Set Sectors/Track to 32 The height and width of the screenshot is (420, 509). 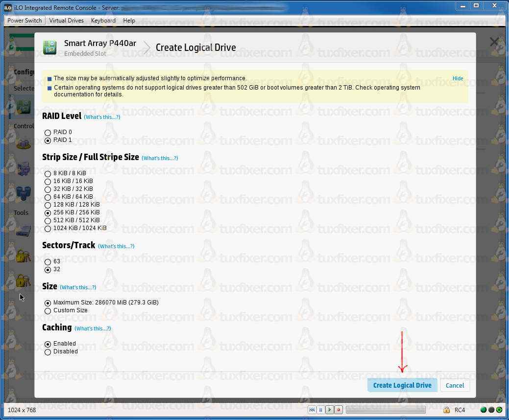[48, 270]
